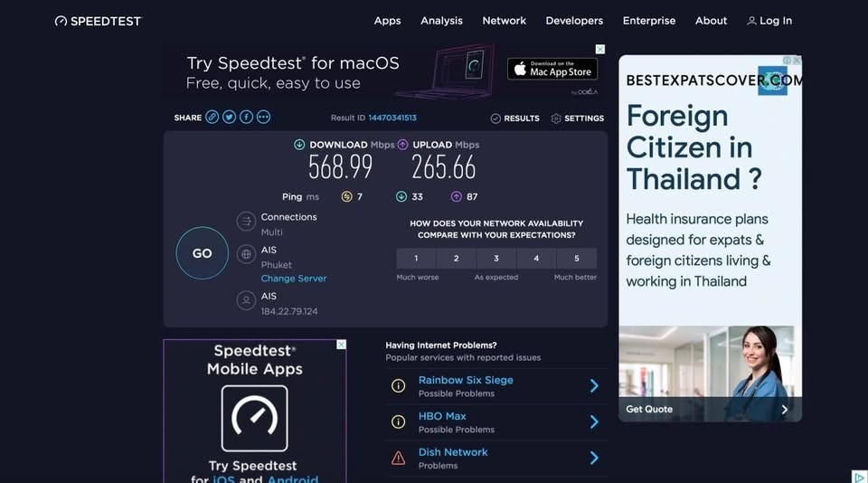The width and height of the screenshot is (868, 483).
Task: Expand Dish Network chevron
Action: (594, 458)
